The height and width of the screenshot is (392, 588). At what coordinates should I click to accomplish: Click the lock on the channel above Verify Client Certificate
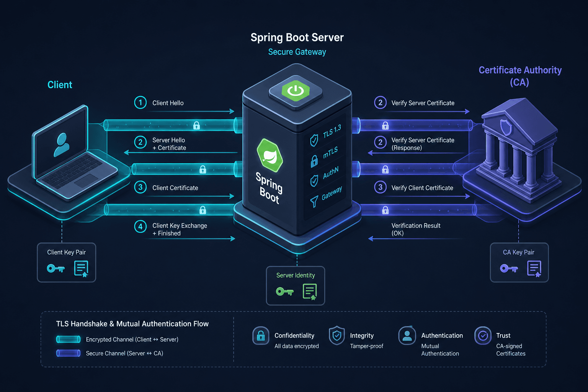(385, 169)
